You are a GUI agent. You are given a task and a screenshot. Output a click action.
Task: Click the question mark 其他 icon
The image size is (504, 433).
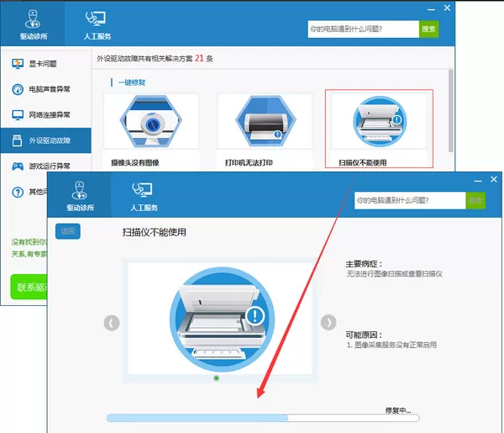[18, 192]
